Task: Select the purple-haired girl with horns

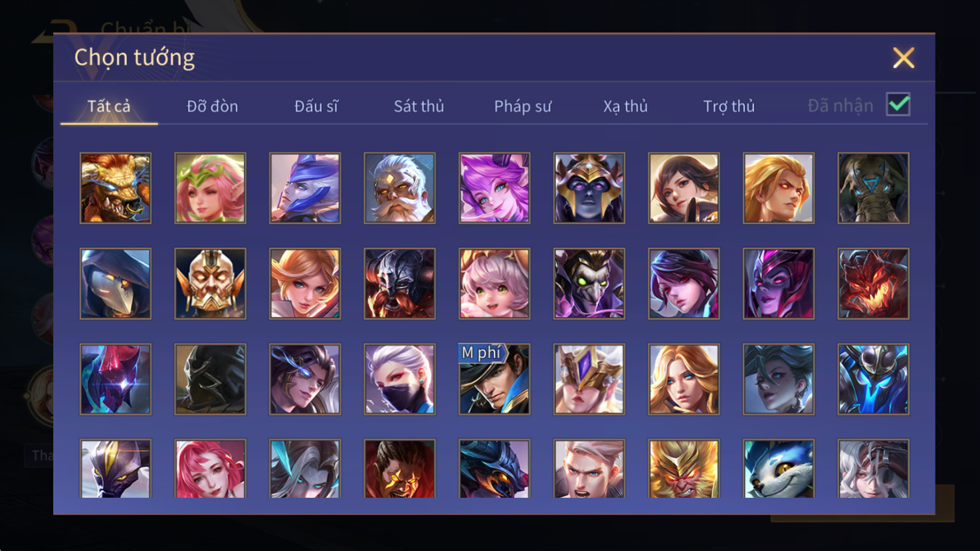Action: 494,188
